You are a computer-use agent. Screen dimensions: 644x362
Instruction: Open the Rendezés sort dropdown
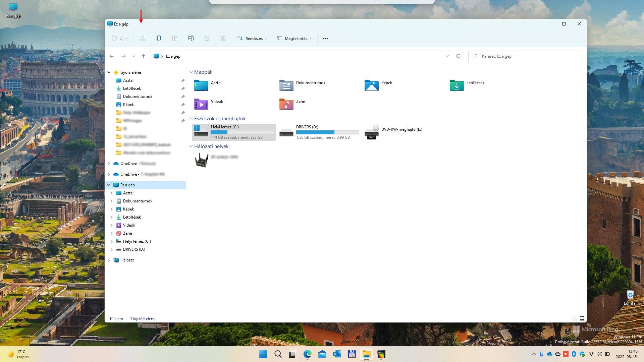pyautogui.click(x=252, y=39)
